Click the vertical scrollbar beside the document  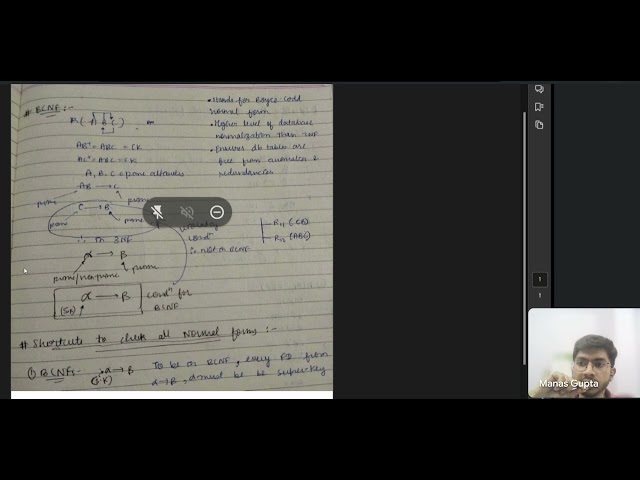(524, 238)
